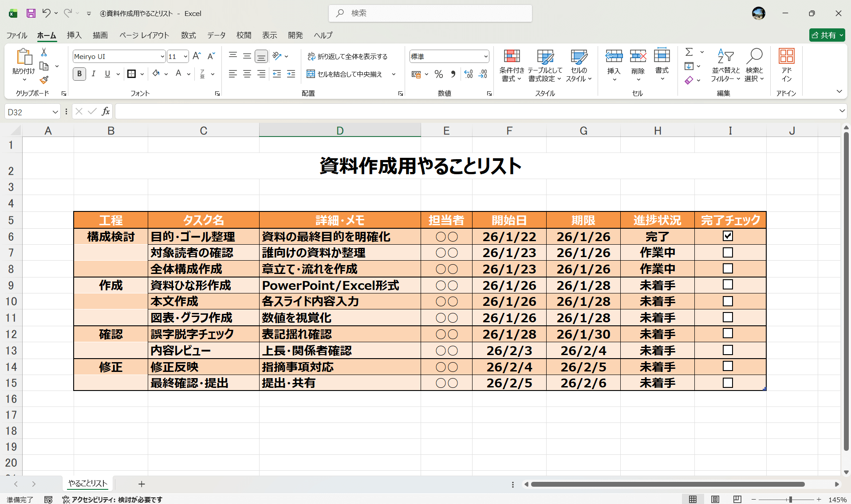
Task: Open the データ ribbon tab
Action: (x=216, y=35)
